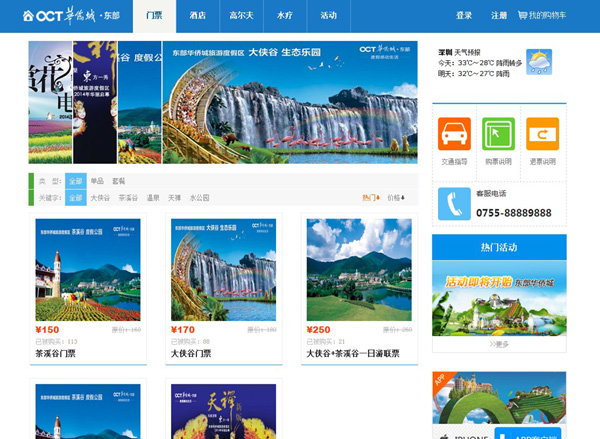This screenshot has height=439, width=600.
Task: Click the OCT home logo icon
Action: [x=29, y=16]
